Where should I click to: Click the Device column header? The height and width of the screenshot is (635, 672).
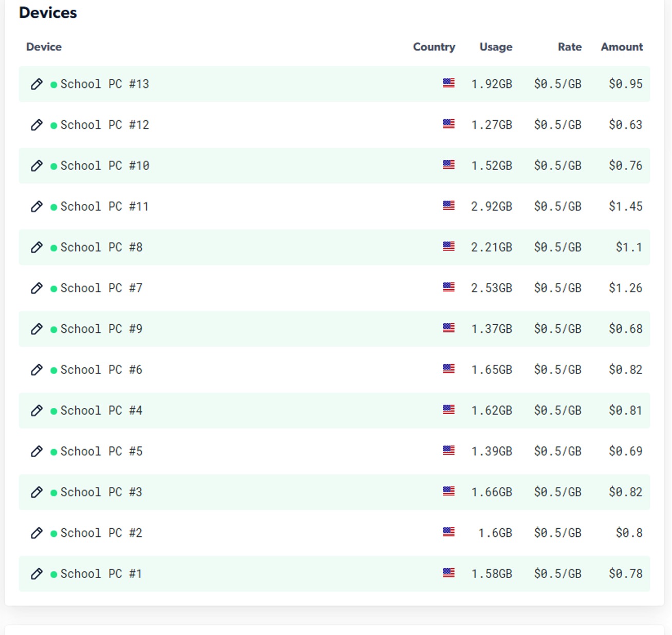pyautogui.click(x=44, y=47)
